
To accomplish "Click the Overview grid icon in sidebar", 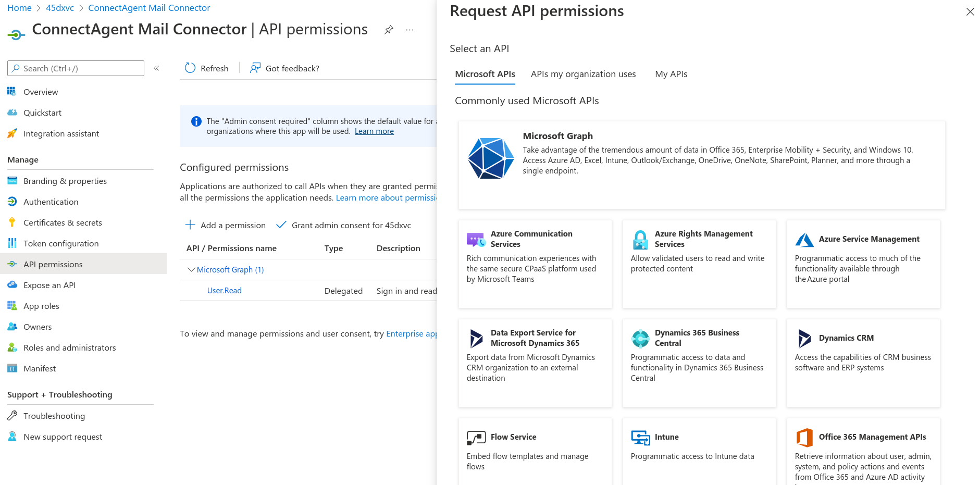I will [12, 92].
